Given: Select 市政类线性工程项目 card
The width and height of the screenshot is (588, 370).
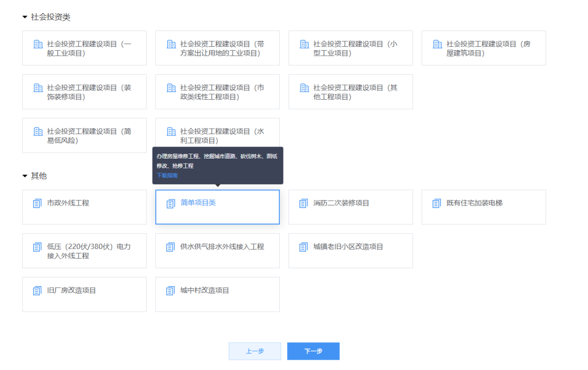Looking at the screenshot, I should tap(217, 92).
